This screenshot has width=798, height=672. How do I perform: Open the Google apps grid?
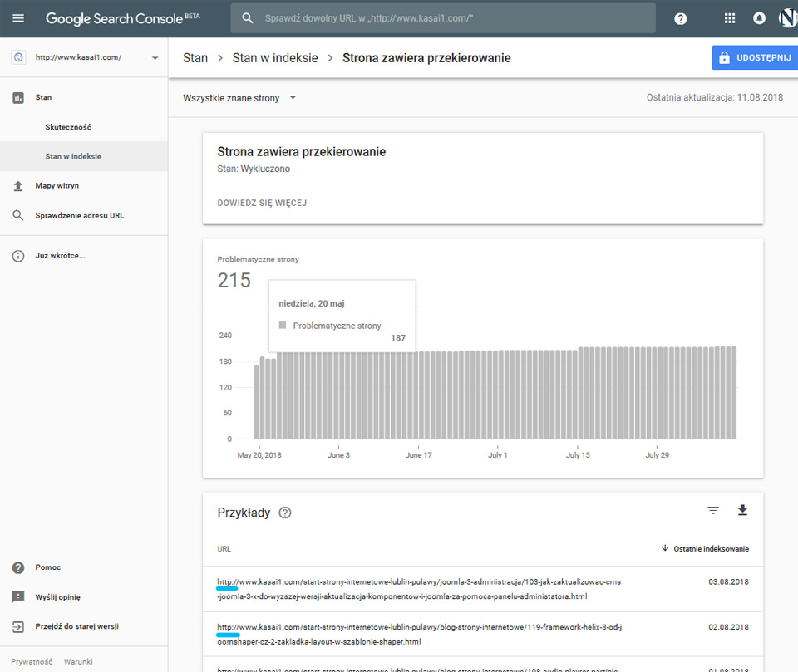tap(730, 18)
